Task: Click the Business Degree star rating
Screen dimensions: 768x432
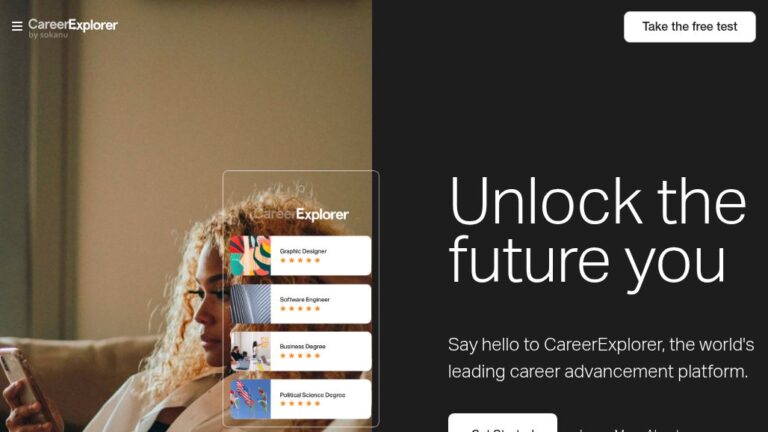Action: pyautogui.click(x=300, y=356)
